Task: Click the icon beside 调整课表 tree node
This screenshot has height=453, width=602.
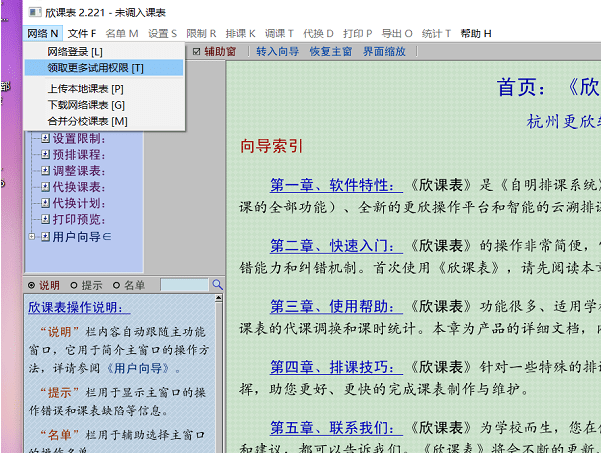Action: coord(45,170)
